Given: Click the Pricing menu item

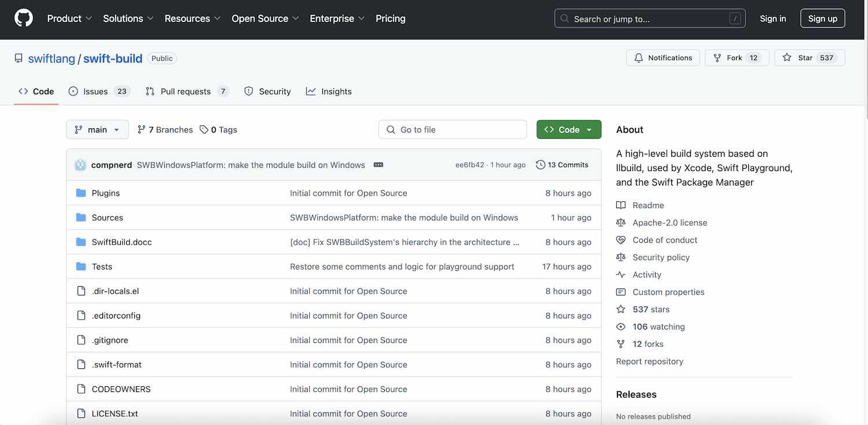Looking at the screenshot, I should pos(391,18).
